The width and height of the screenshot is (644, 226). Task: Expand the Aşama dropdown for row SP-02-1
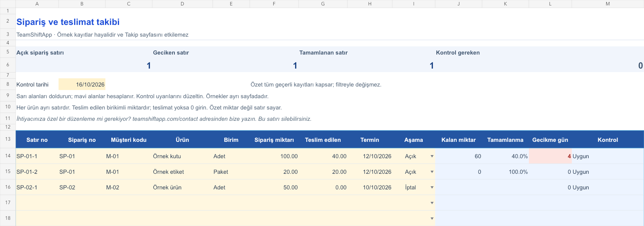432,187
